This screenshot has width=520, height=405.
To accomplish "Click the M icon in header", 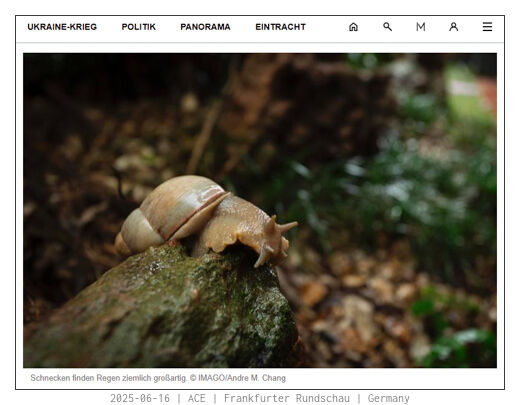I will pos(421,27).
